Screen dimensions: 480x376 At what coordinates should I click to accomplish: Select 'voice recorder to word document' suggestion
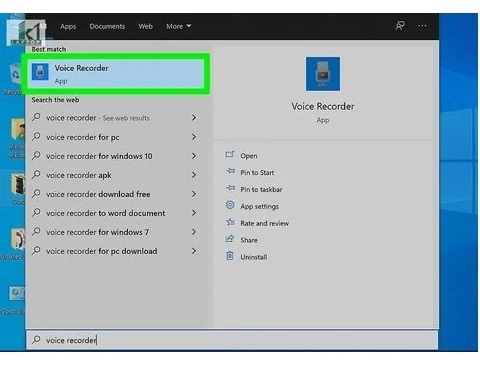[x=115, y=213]
